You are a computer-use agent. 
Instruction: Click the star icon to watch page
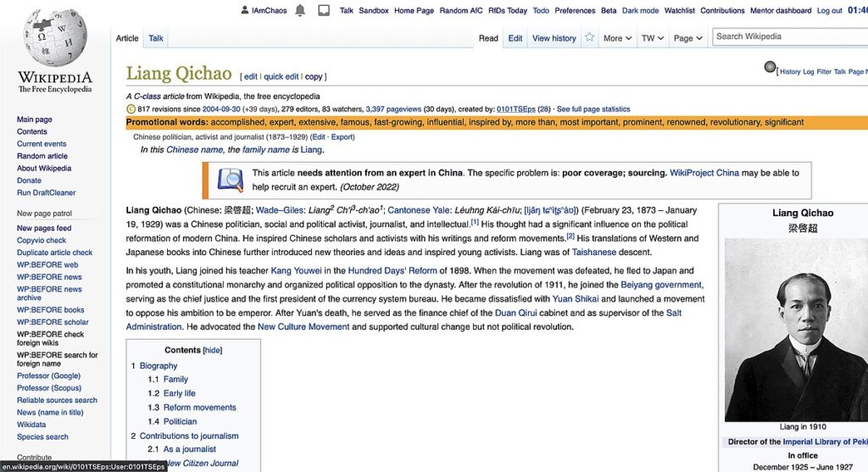pos(590,38)
